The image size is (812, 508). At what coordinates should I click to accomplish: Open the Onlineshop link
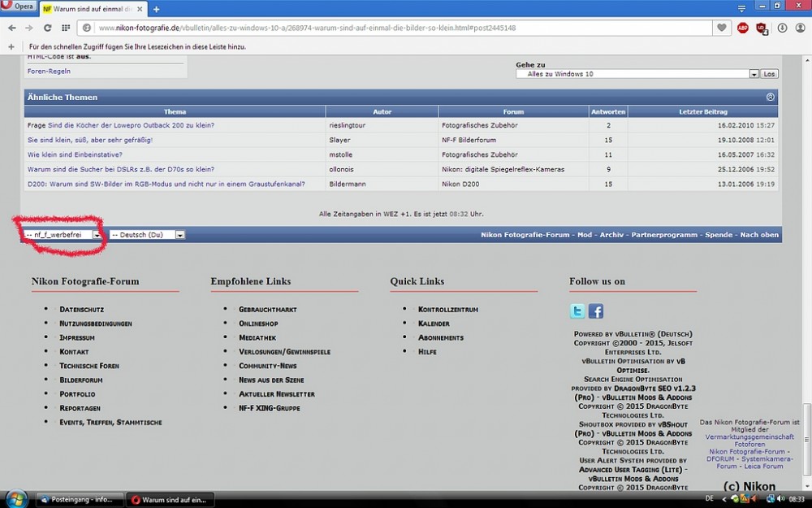pyautogui.click(x=258, y=323)
